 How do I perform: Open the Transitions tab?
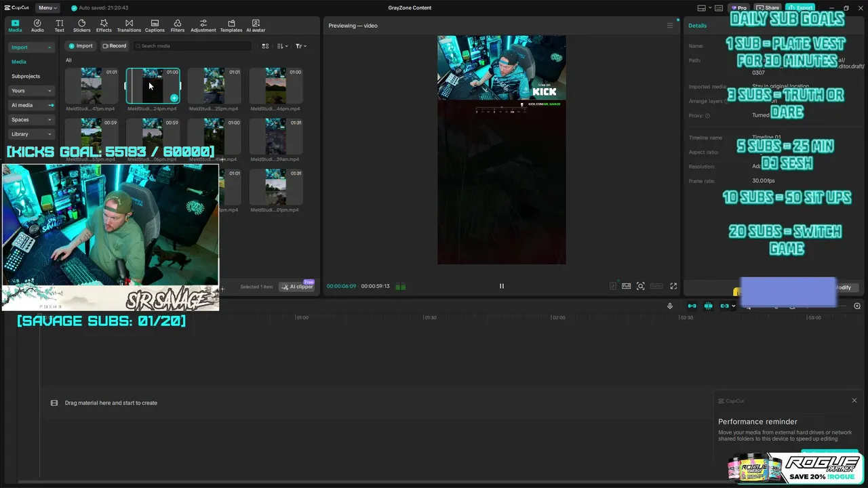(x=129, y=26)
